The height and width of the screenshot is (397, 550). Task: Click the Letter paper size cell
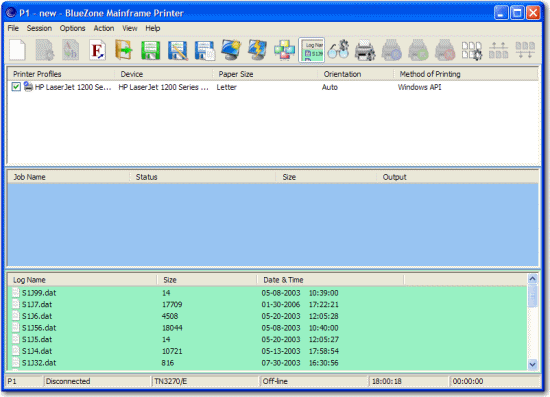tap(227, 87)
